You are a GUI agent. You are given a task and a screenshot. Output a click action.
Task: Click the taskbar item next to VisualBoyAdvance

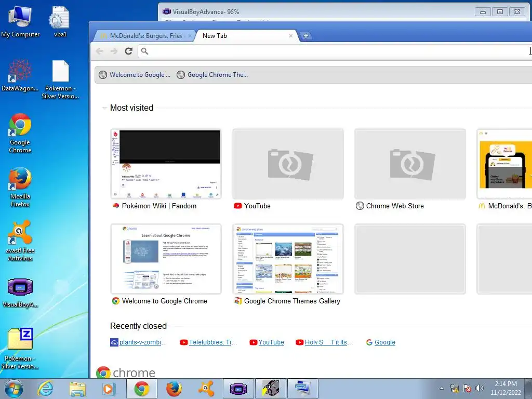pyautogui.click(x=270, y=389)
